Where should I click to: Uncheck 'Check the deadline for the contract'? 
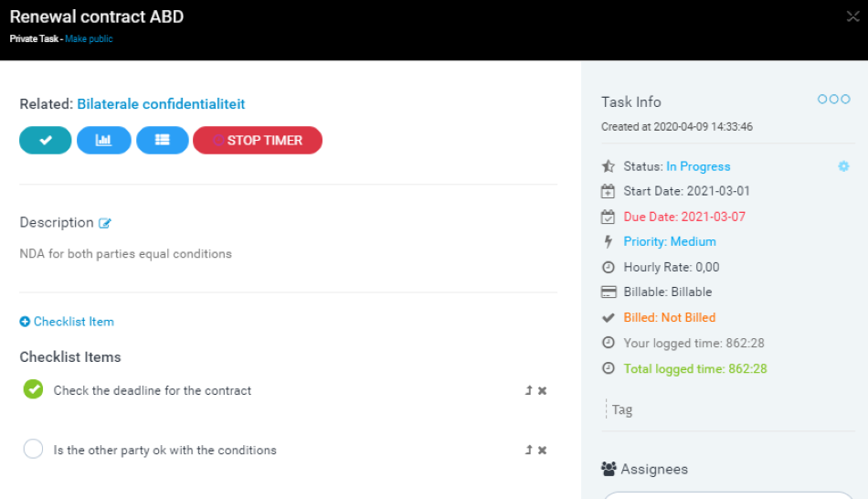coord(33,389)
